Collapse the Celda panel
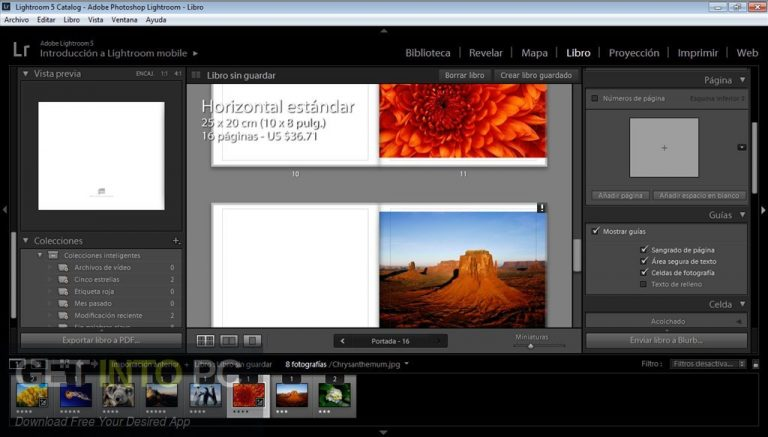Image resolution: width=768 pixels, height=437 pixels. point(743,304)
